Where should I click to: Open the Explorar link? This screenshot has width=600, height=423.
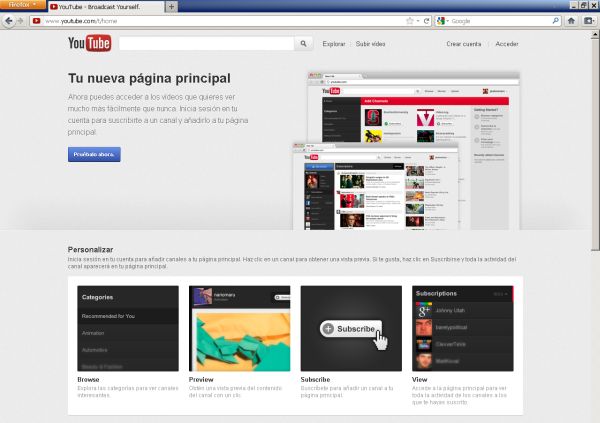tap(334, 44)
